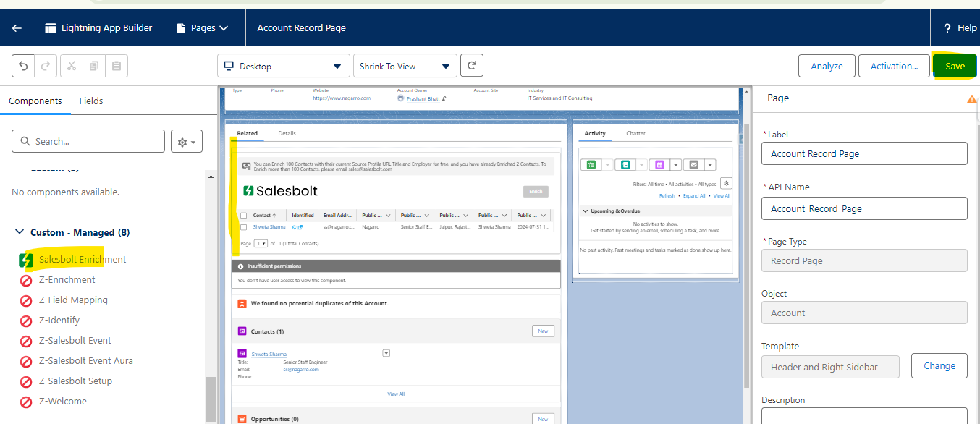Click the Save button
980x424 pixels.
pyautogui.click(x=955, y=66)
